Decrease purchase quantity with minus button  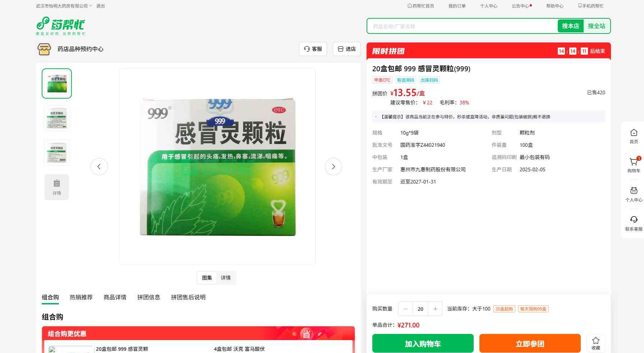[406, 309]
